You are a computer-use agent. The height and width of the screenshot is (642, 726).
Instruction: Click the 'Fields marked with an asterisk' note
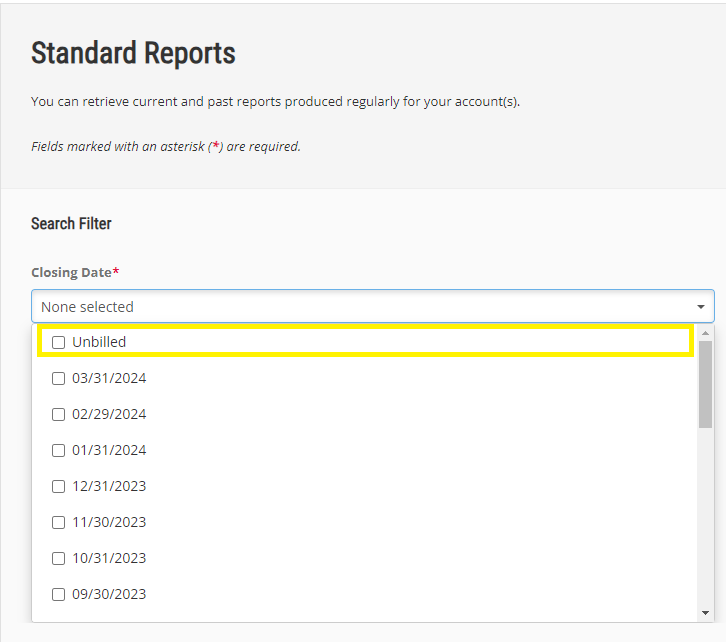point(166,146)
